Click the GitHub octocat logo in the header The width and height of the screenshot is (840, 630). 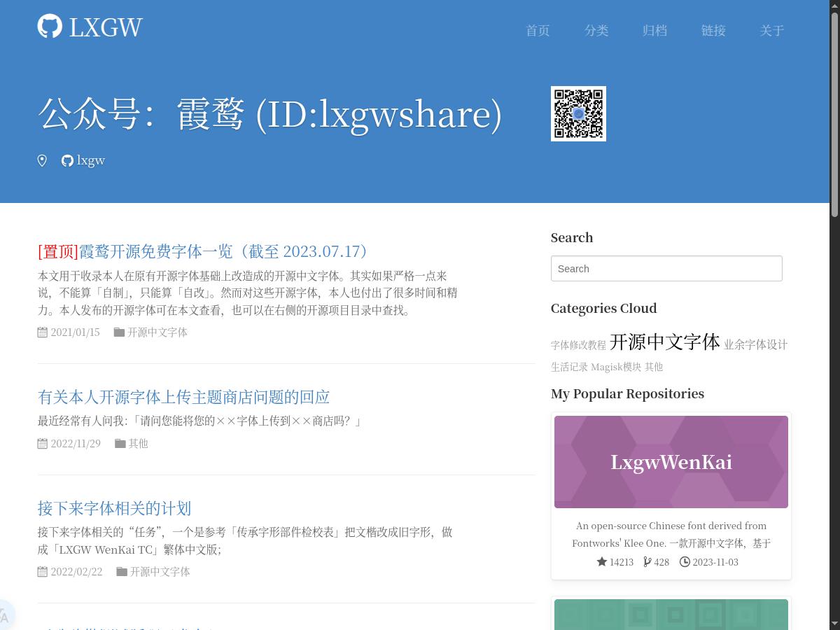tap(48, 26)
